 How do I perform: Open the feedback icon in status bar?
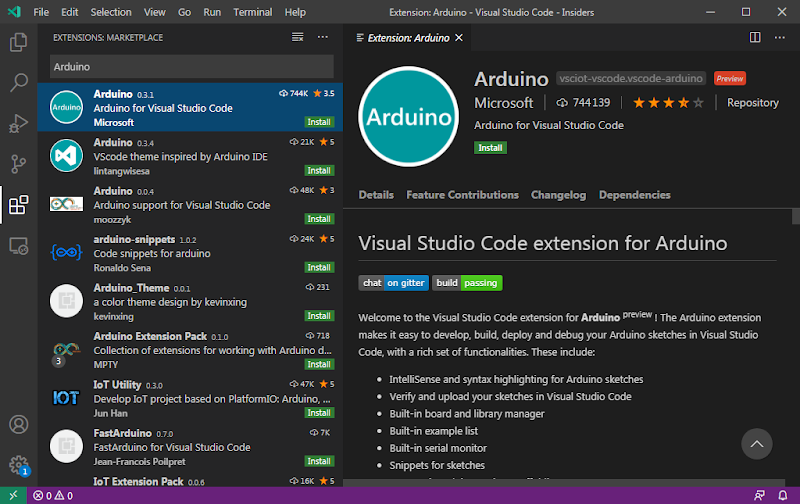[x=760, y=495]
